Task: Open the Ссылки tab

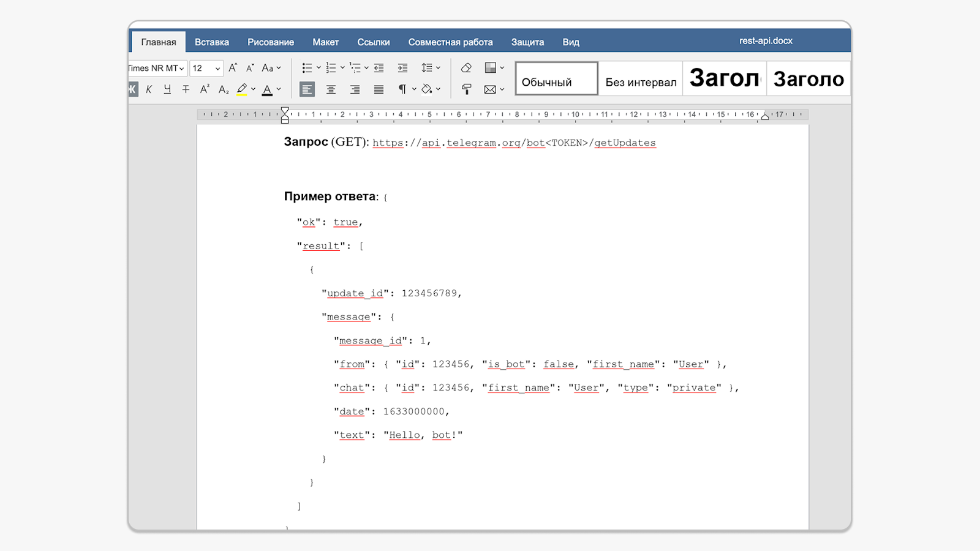Action: pyautogui.click(x=374, y=42)
